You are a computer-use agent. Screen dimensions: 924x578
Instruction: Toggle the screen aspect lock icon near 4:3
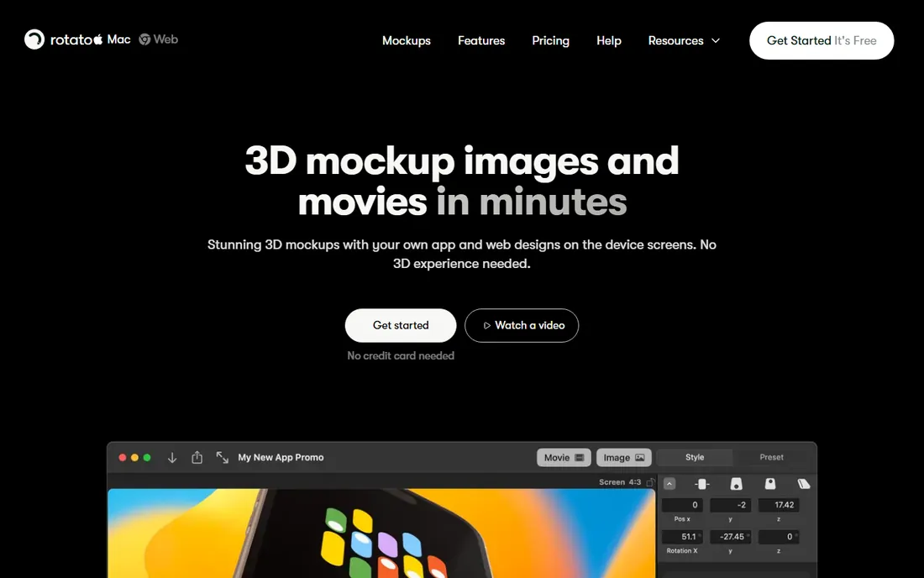point(650,482)
